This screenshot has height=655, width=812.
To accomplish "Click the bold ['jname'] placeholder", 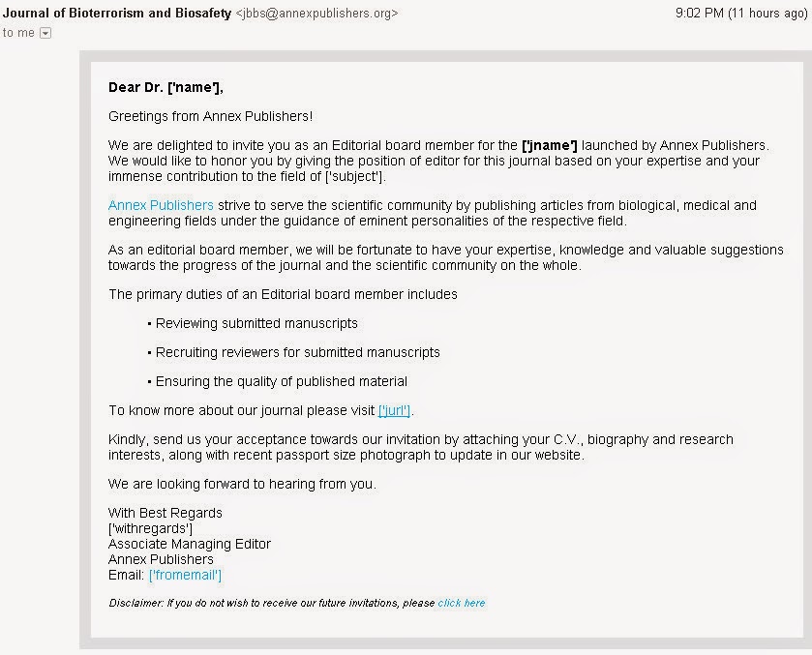I will 550,145.
